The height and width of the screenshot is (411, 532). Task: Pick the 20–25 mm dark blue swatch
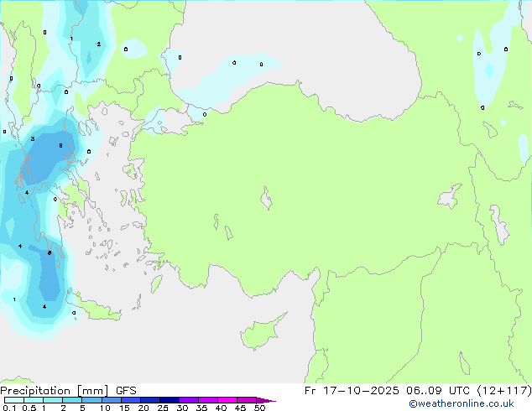[149, 400]
